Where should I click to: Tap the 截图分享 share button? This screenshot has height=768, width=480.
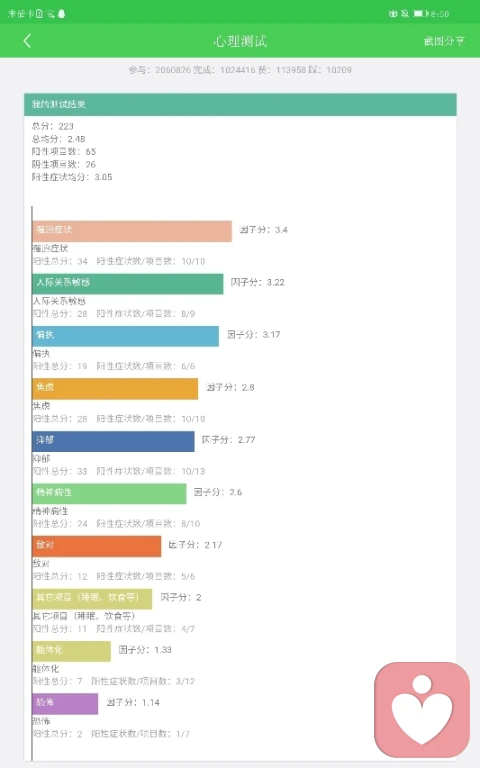coord(444,41)
